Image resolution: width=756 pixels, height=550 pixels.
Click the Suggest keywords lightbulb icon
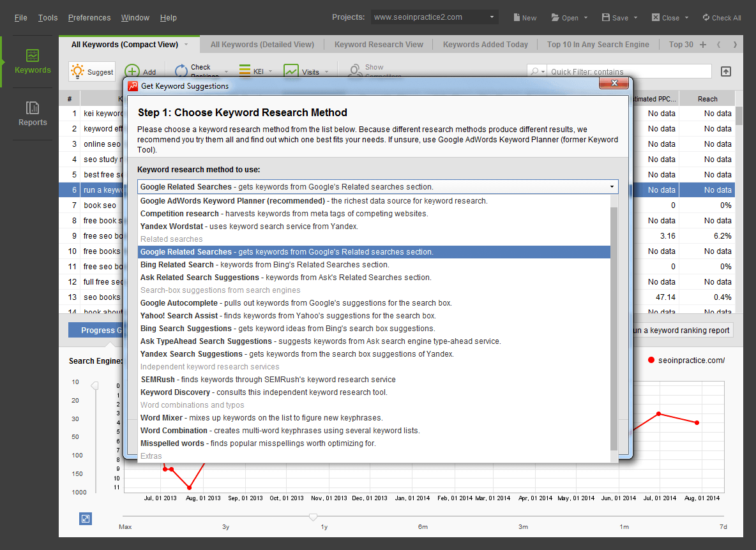(x=78, y=71)
